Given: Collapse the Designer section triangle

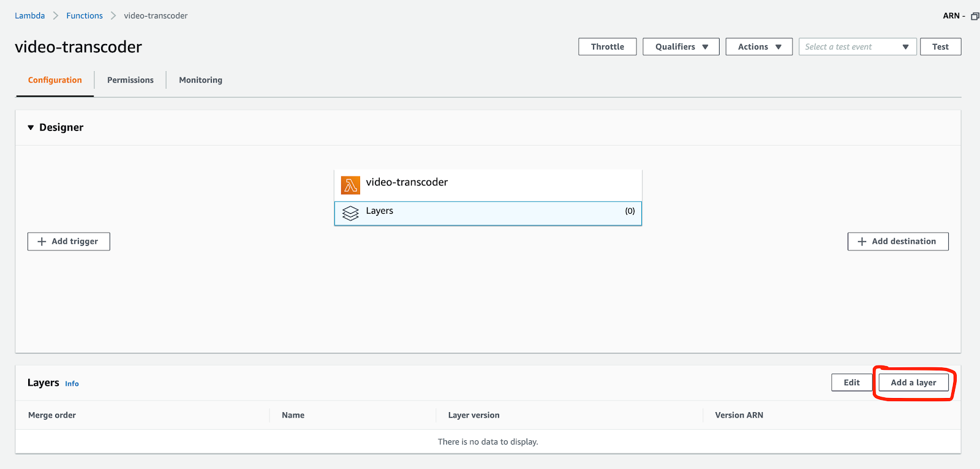Looking at the screenshot, I should click(x=31, y=127).
